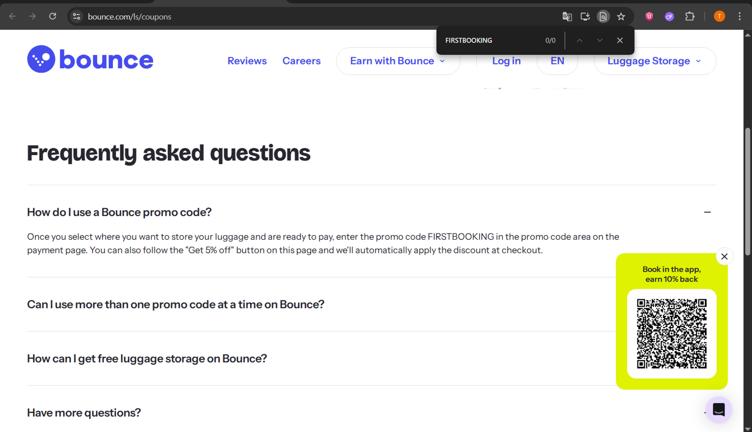Close the 'Book in the app' popup

tap(724, 257)
